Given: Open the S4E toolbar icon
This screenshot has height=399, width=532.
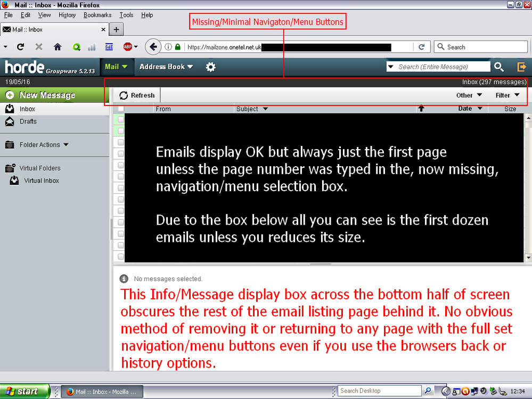Looking at the screenshot, I should point(109,47).
